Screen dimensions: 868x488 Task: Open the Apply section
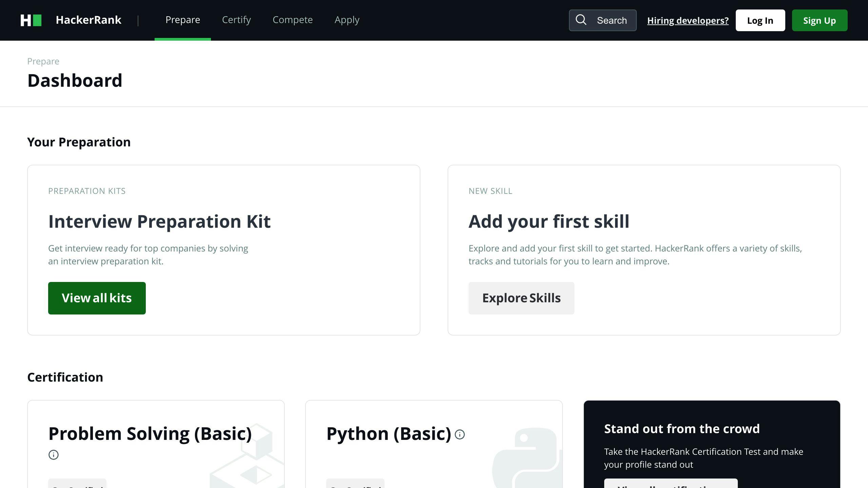[x=347, y=20]
